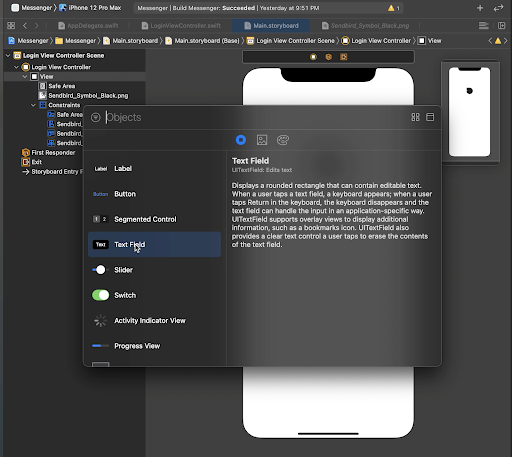Click the code review arrows icon

click(x=498, y=8)
